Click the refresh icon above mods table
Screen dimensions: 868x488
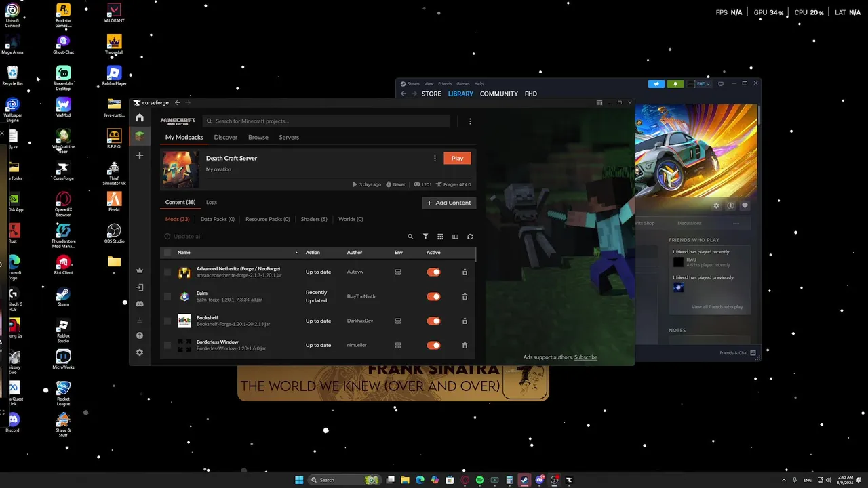tap(470, 237)
